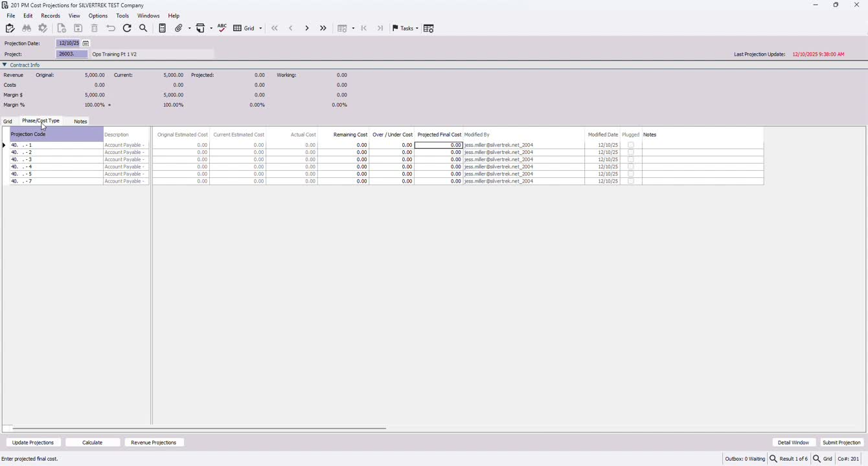Click the first-in-set bar-left arrow icon
This screenshot has height=466, width=868.
click(364, 28)
